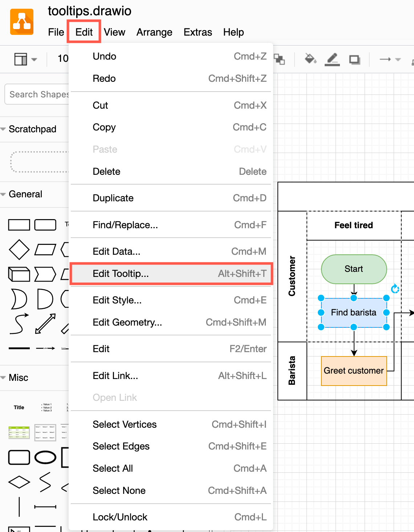
Task: Select the rounded rectangle shape in General
Action: pyautogui.click(x=45, y=225)
